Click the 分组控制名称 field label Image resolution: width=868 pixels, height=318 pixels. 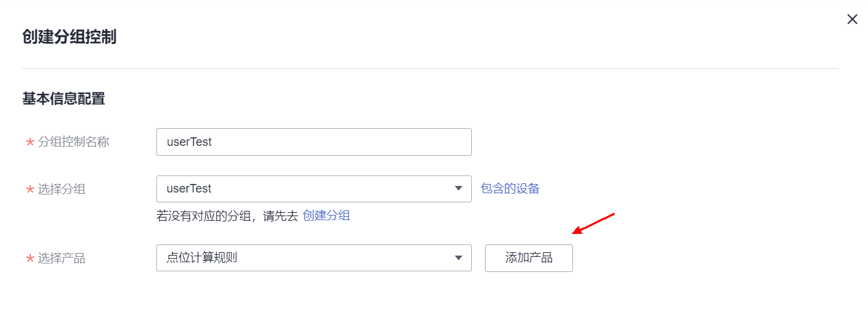coord(74,142)
